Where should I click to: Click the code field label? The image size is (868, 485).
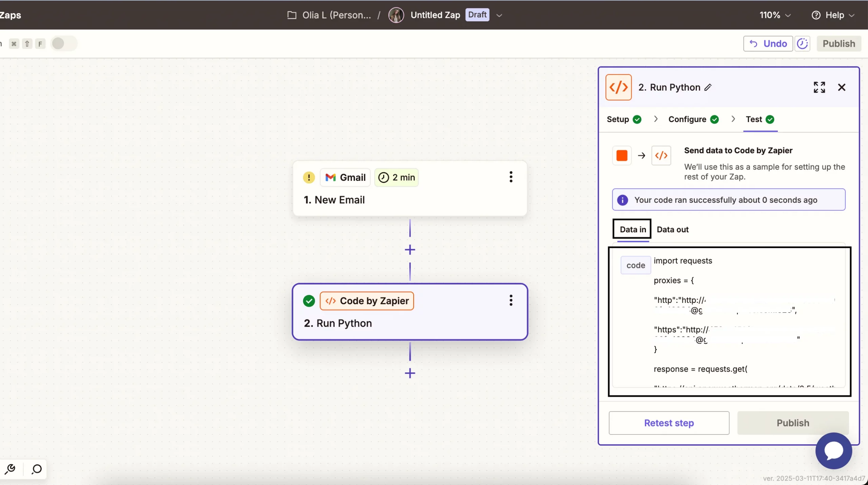click(x=635, y=265)
